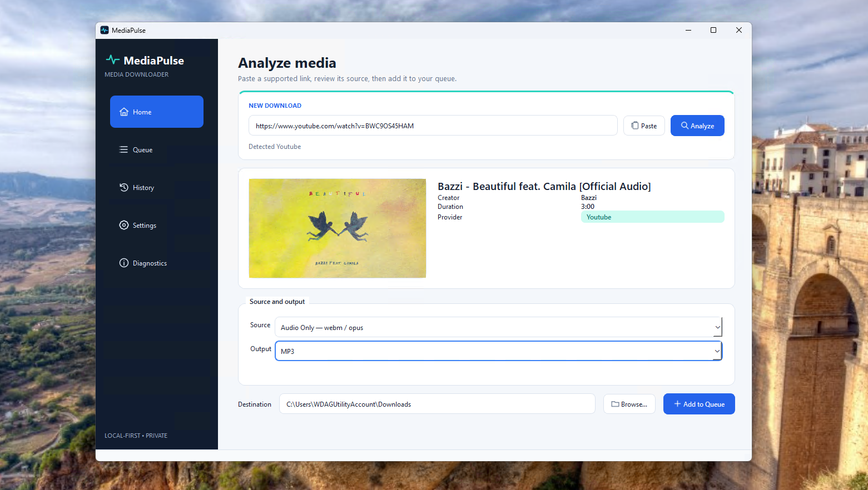This screenshot has height=490, width=868.
Task: Click the Paste button label
Action: pyautogui.click(x=649, y=126)
